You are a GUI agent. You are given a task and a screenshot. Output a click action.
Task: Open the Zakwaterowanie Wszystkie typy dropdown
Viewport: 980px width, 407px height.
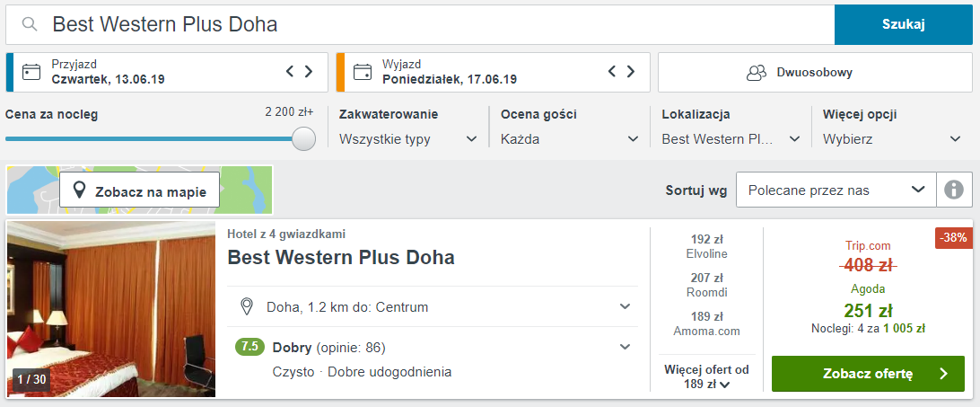(408, 139)
